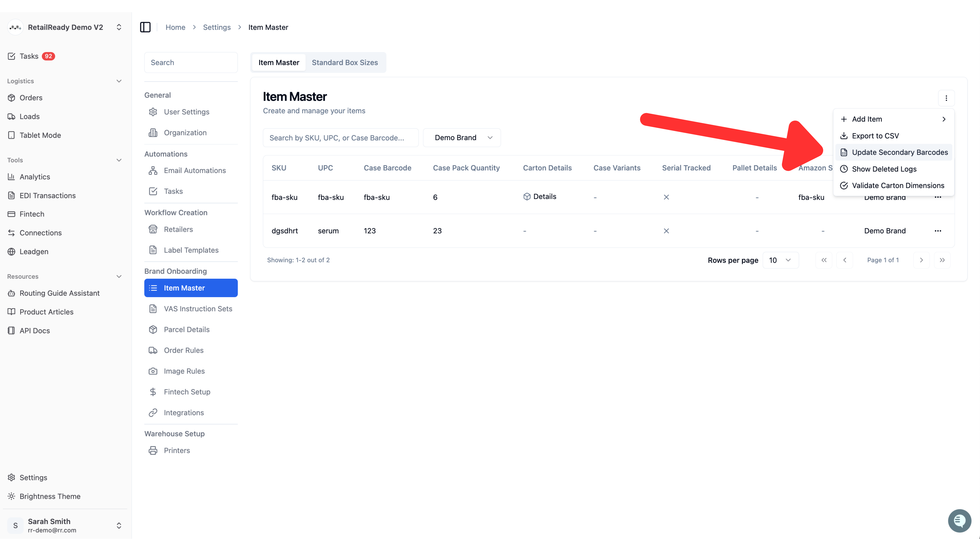Open Tasks in the left sidebar
This screenshot has height=551, width=980.
31,56
